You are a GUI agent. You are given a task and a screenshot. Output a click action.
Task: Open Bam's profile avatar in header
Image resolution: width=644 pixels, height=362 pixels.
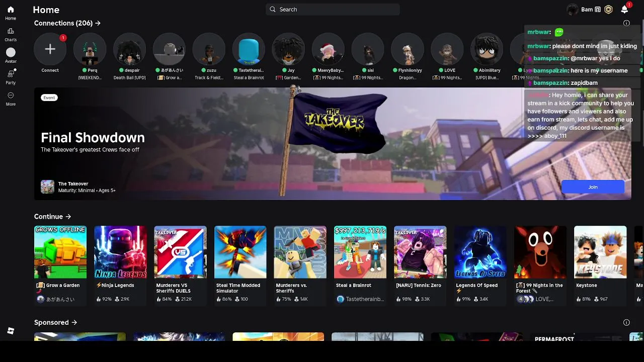[572, 9]
